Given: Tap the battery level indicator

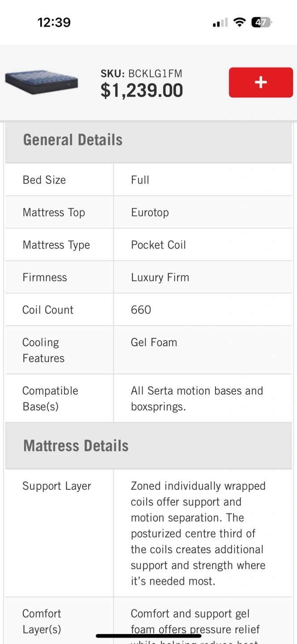Looking at the screenshot, I should tap(262, 22).
